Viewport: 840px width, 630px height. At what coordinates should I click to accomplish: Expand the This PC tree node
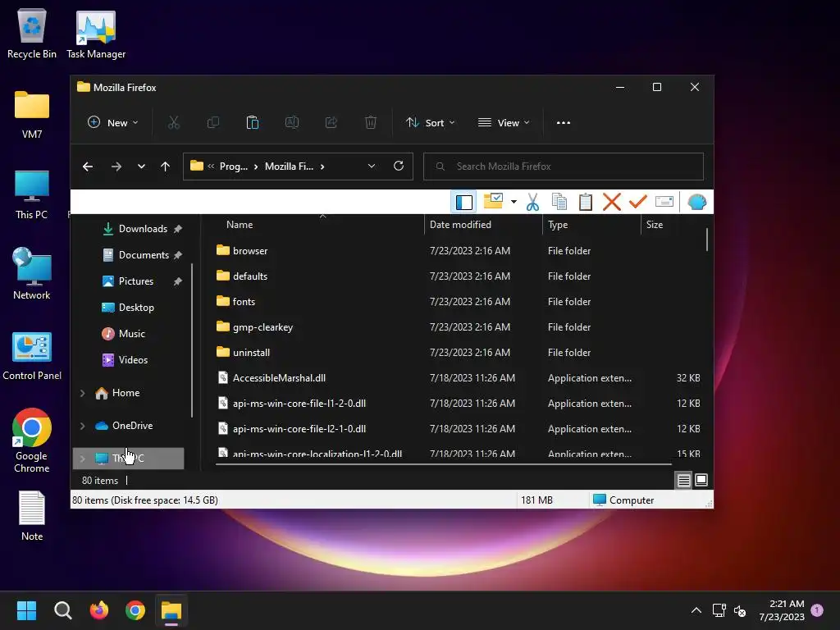pos(83,459)
